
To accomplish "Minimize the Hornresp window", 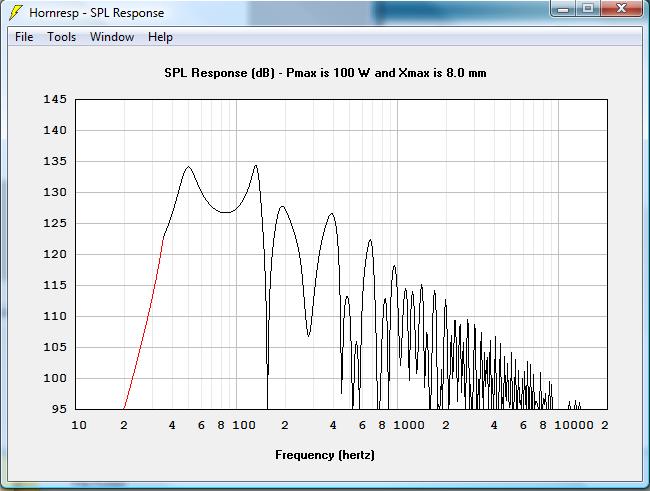I will click(563, 8).
